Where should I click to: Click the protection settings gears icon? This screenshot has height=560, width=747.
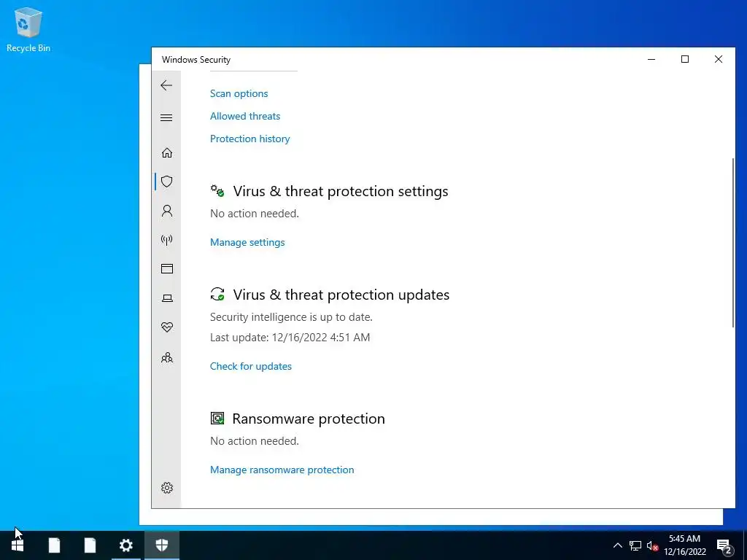click(x=217, y=191)
